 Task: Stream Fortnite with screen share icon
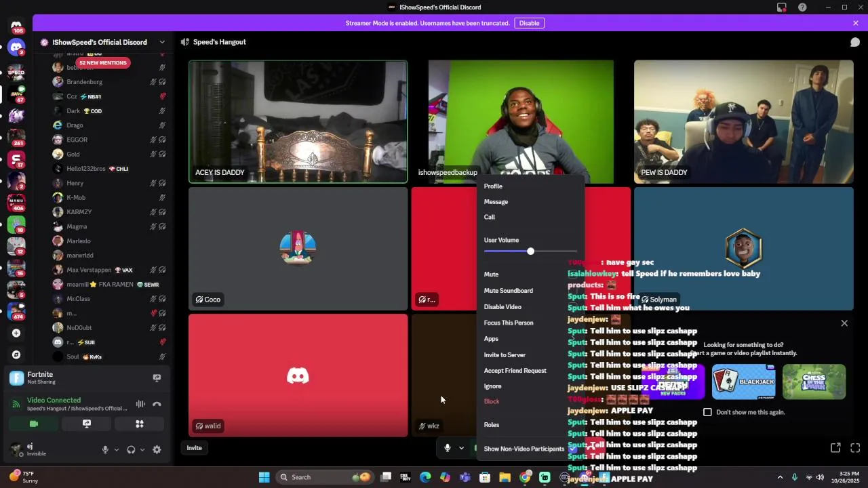coord(157,378)
